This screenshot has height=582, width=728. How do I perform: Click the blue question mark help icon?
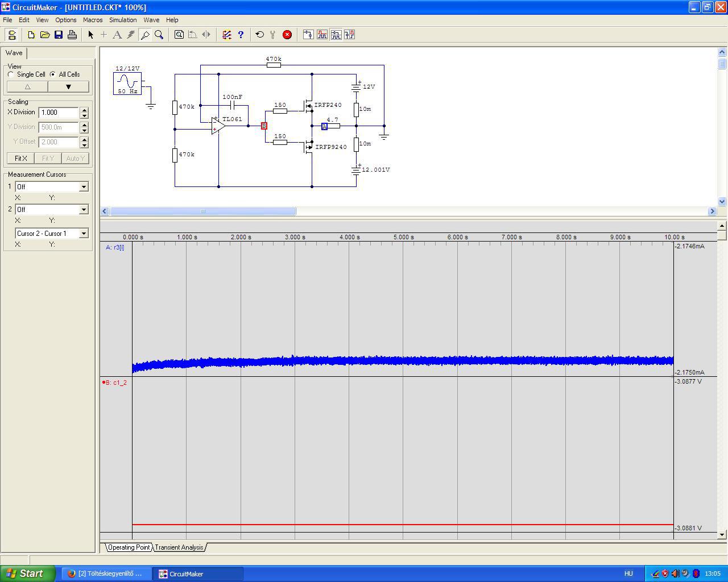point(241,35)
